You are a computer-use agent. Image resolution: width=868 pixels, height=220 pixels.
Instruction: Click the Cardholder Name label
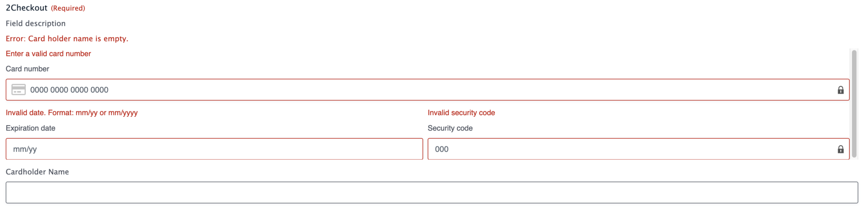[x=37, y=172]
